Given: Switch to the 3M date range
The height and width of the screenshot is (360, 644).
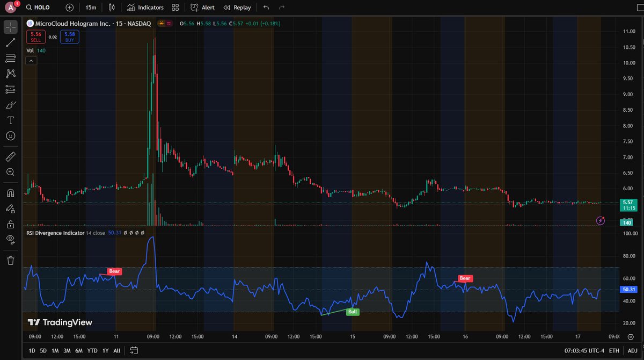Looking at the screenshot, I should tap(67, 350).
